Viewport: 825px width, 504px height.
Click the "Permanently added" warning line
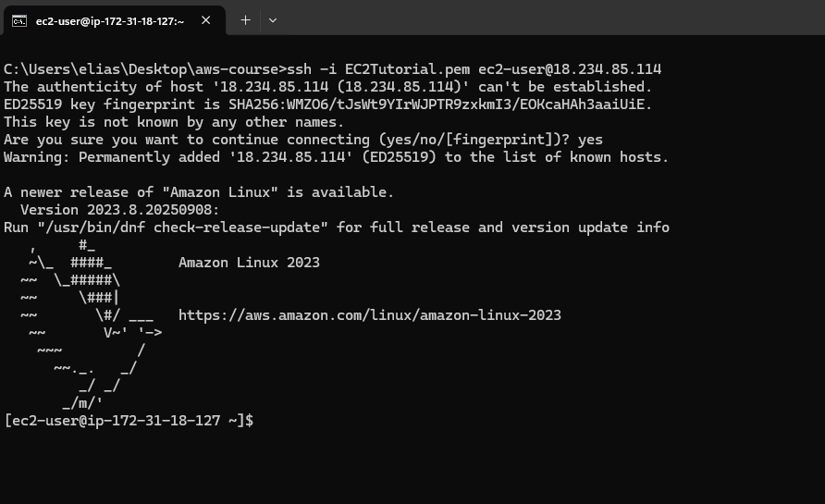click(336, 157)
